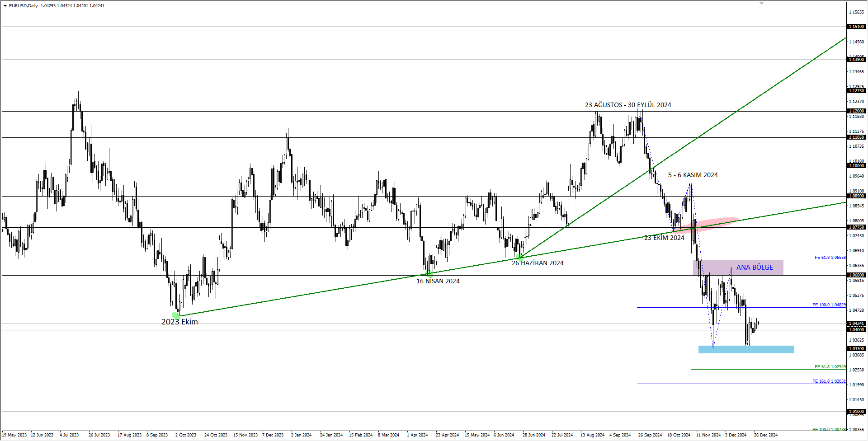868x441 pixels.
Task: Click the 'FE 100.0 1.04829' Fibonacci label
Action: click(x=829, y=305)
